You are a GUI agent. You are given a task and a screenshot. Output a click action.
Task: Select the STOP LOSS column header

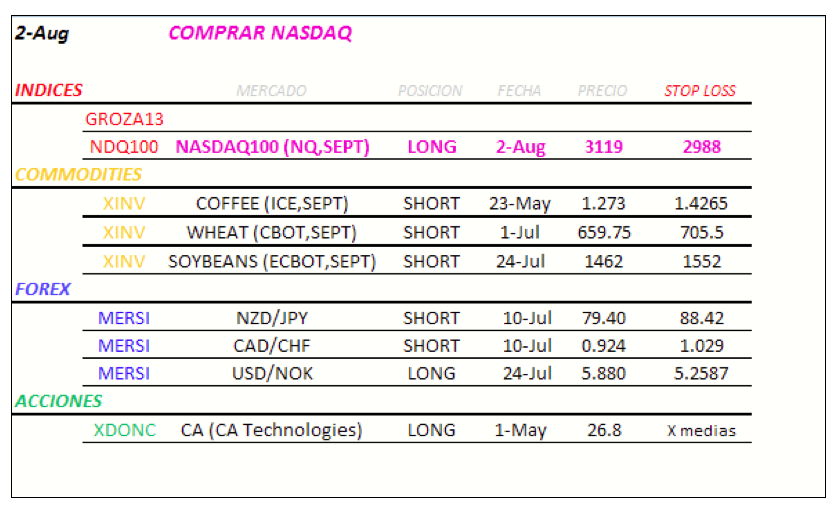700,91
